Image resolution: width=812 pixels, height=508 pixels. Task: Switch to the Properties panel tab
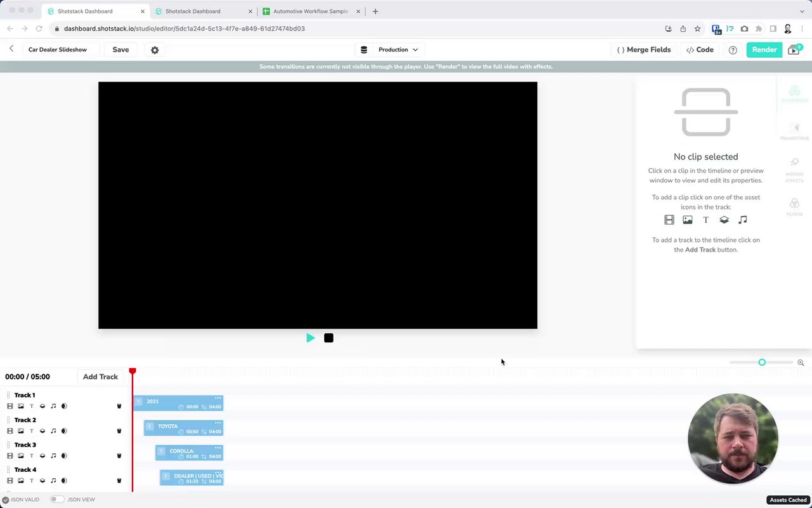point(794,95)
